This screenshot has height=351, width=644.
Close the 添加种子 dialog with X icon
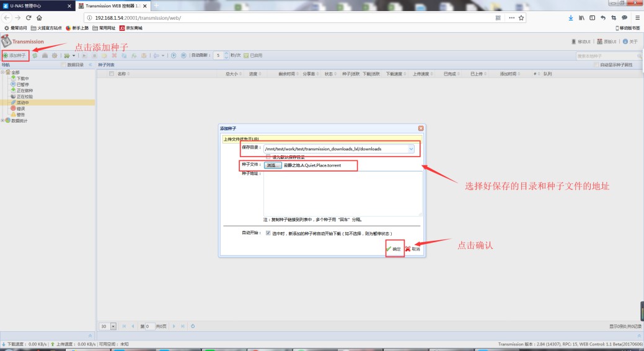click(x=421, y=128)
